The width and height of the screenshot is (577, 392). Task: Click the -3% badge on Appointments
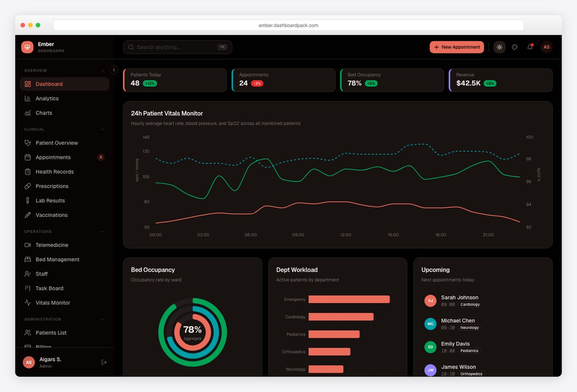click(x=257, y=83)
